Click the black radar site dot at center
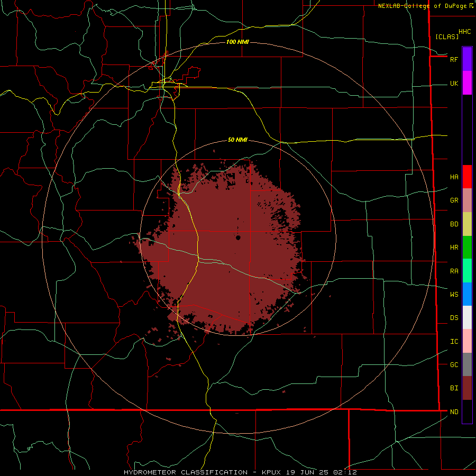 point(238,237)
